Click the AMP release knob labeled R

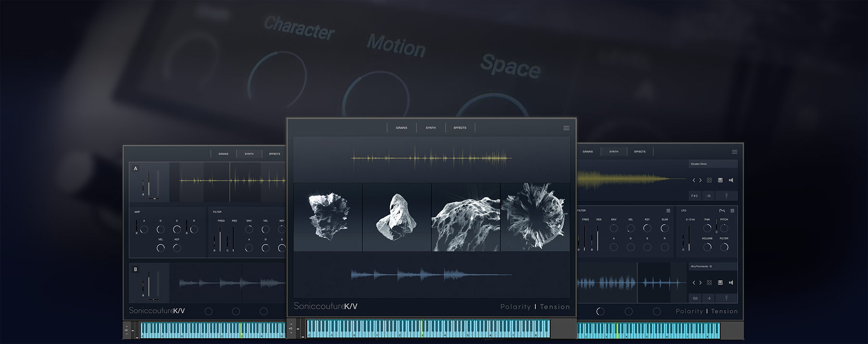tap(194, 229)
